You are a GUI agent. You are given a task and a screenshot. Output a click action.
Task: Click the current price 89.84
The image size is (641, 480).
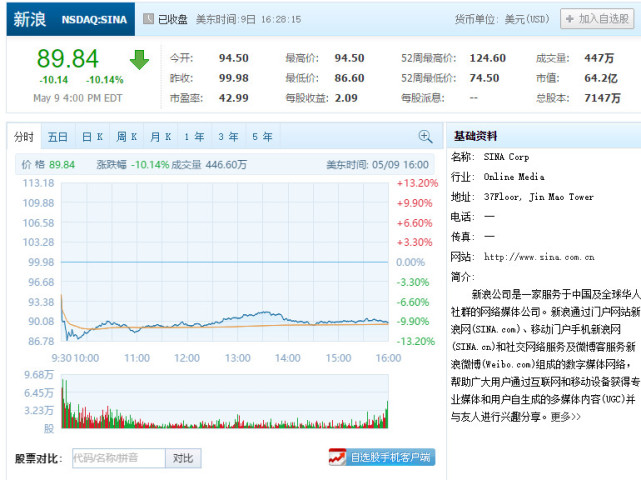pyautogui.click(x=68, y=58)
